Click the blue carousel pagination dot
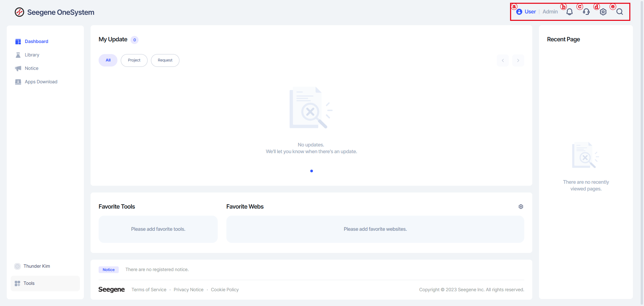Image resolution: width=644 pixels, height=306 pixels. pyautogui.click(x=312, y=171)
